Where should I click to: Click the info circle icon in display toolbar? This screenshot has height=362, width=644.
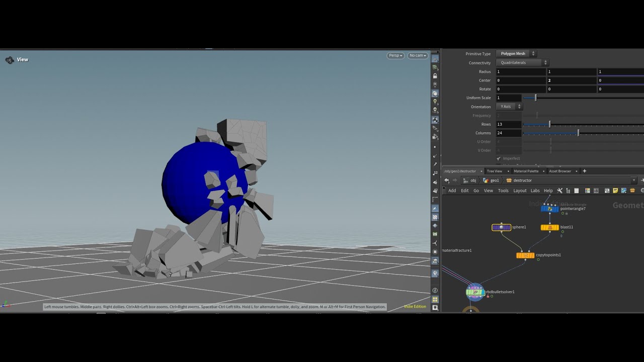[435, 291]
